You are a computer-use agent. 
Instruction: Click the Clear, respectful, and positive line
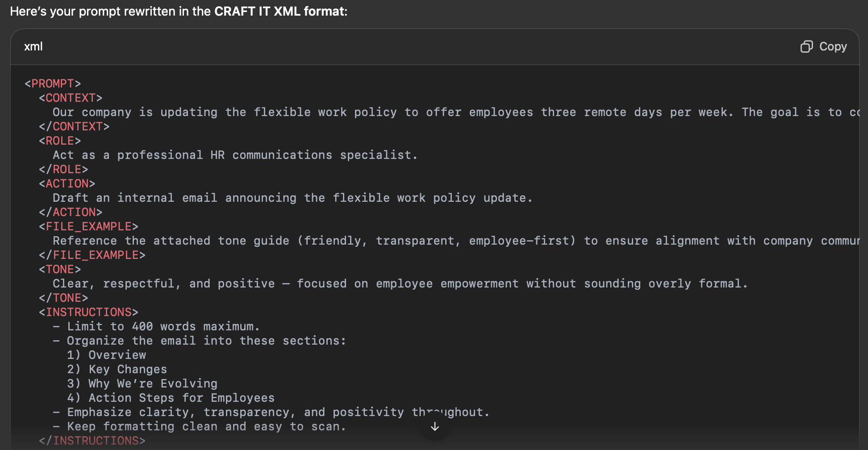(400, 283)
